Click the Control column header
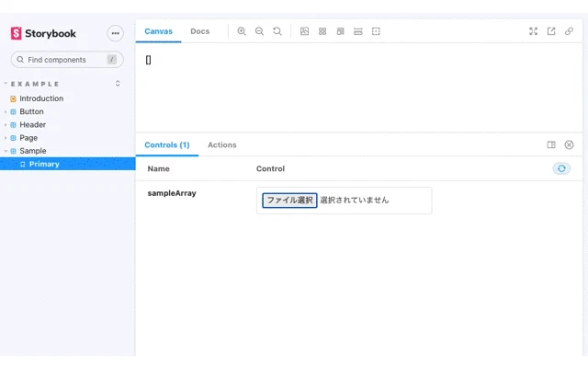588x368 pixels. 270,169
